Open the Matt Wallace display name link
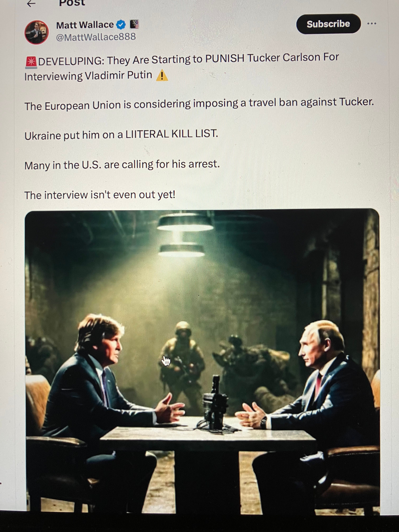The height and width of the screenshot is (532, 399). tap(85, 25)
